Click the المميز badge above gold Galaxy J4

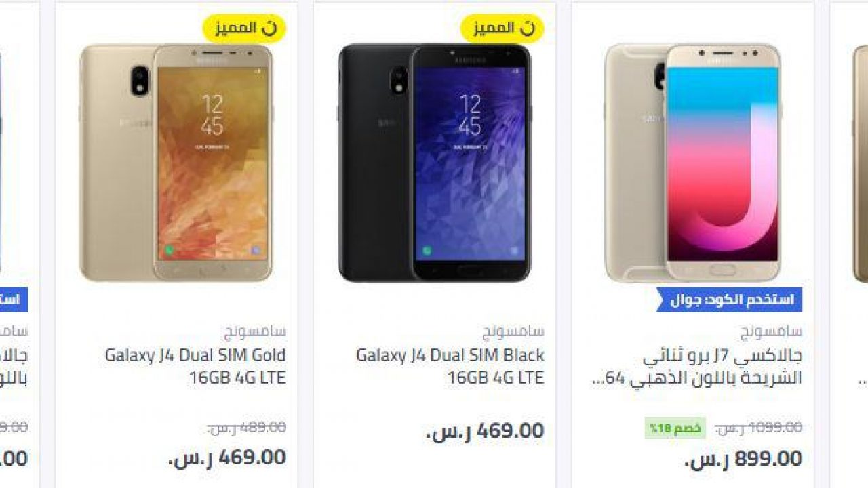click(245, 28)
